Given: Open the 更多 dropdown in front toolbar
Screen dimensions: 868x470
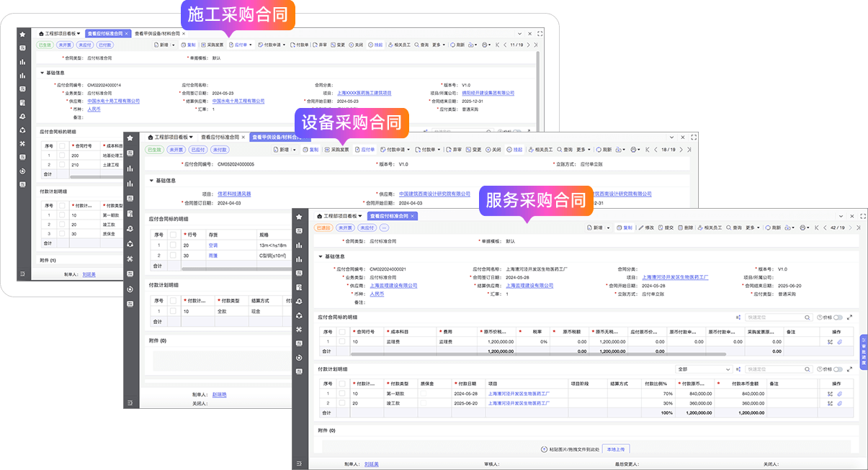Looking at the screenshot, I should pyautogui.click(x=752, y=227).
